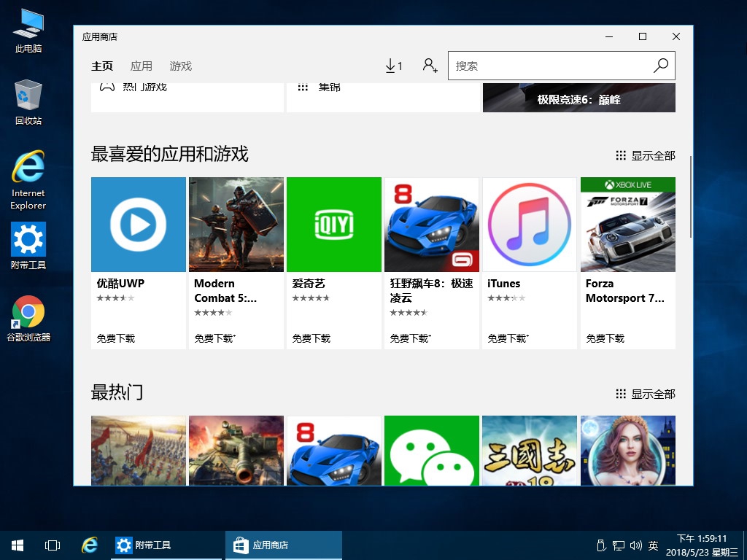Click the Forza Motorsport 7 title text
Viewport: 747px width, 560px height.
[624, 290]
